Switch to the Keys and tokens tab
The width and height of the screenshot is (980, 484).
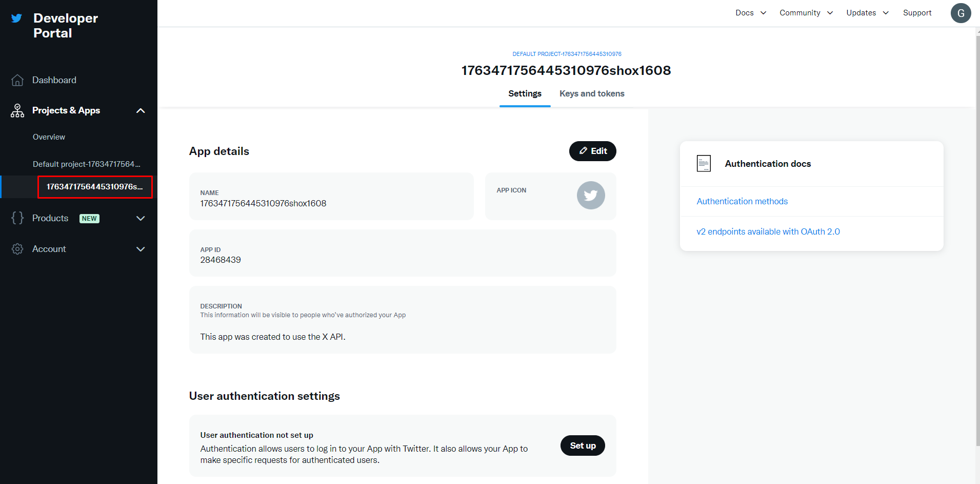pos(592,93)
